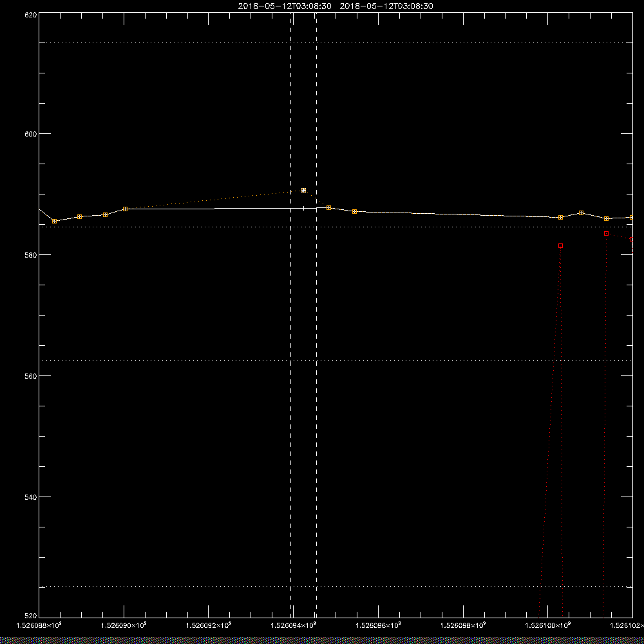Pick the peak outlier marker between the dashed lines
Screen dimensions: 644x644
303,190
